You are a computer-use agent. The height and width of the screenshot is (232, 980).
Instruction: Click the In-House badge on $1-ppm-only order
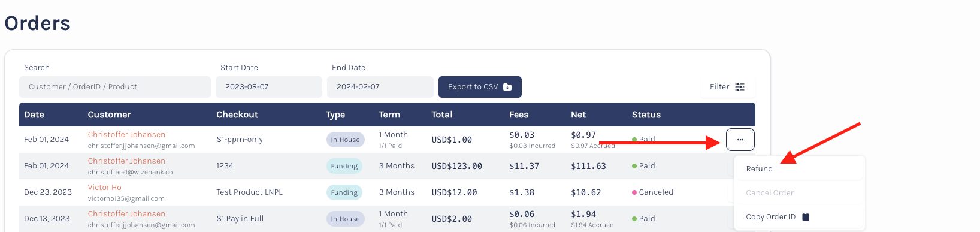click(346, 140)
